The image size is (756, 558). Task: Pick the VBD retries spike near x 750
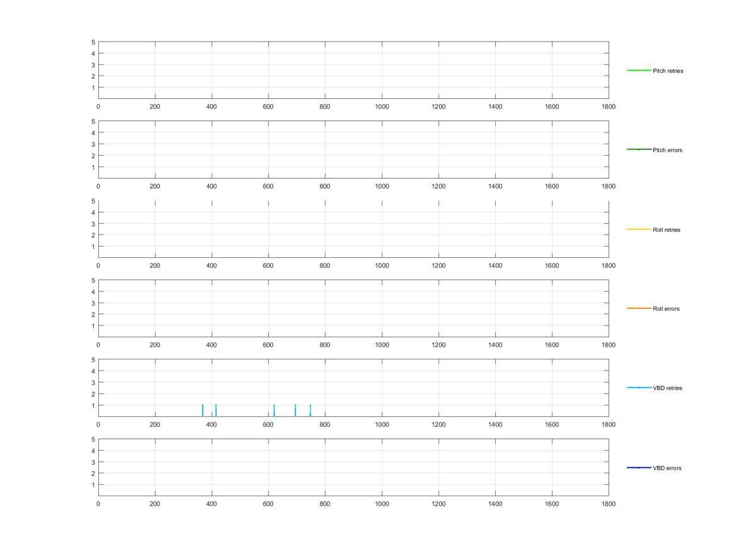(x=311, y=410)
